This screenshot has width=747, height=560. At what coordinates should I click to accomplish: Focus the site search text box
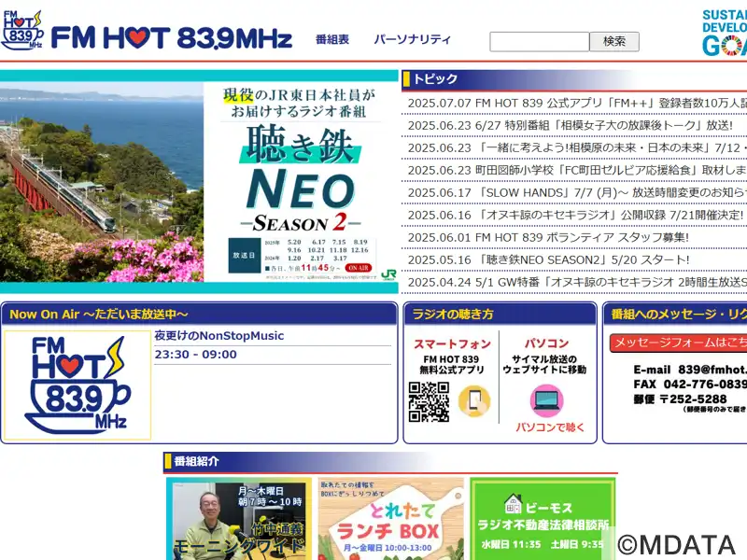click(x=540, y=41)
